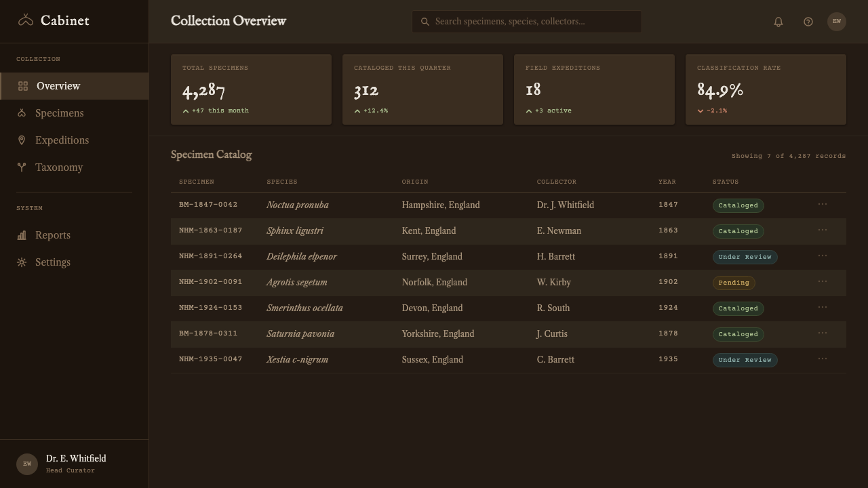Open the notifications bell
The width and height of the screenshot is (868, 488).
778,22
